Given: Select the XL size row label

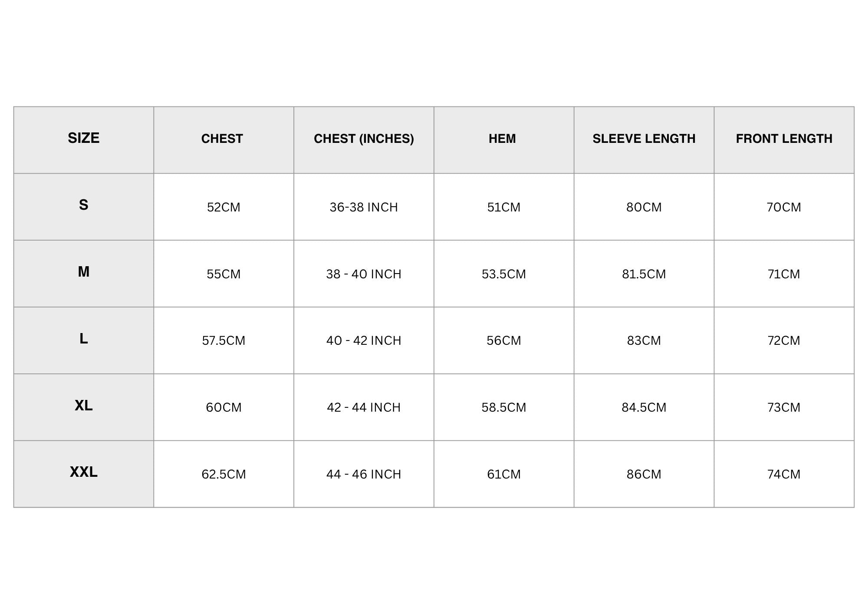Looking at the screenshot, I should (x=84, y=406).
